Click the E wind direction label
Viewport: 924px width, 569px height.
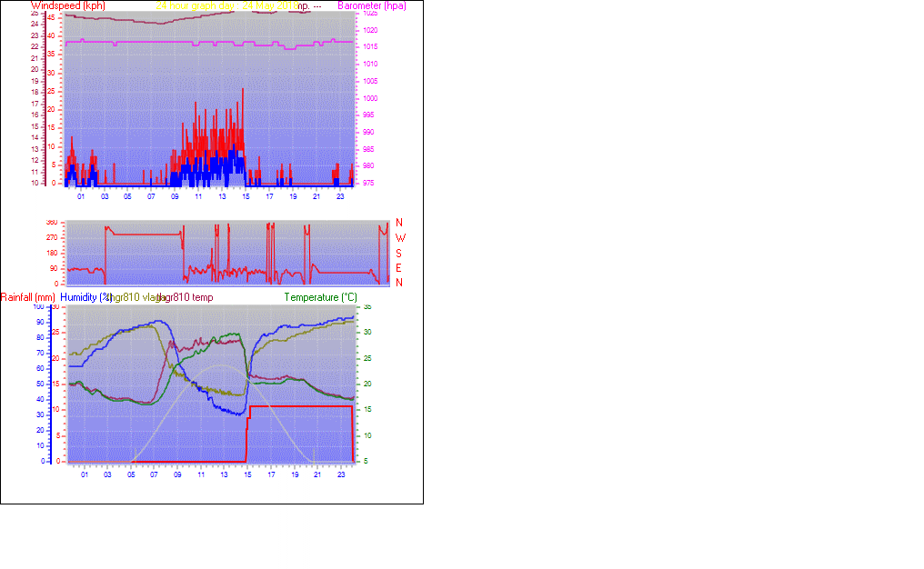point(399,268)
